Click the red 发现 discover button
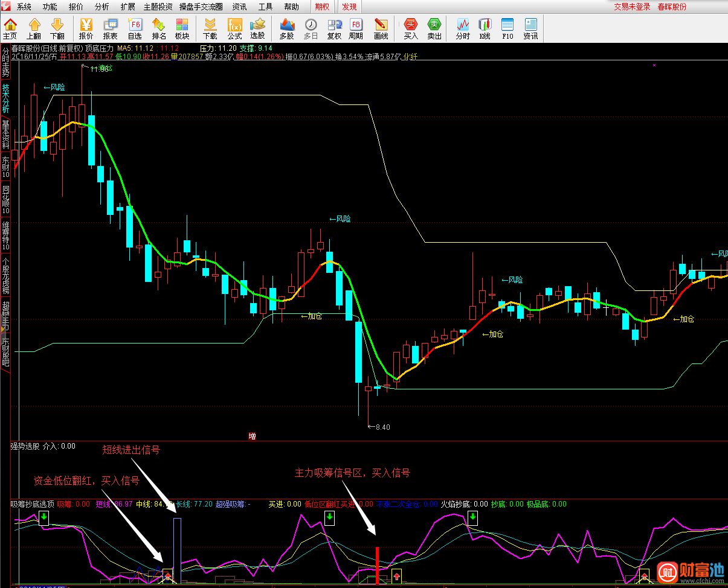The width and height of the screenshot is (728, 588). coord(349,7)
